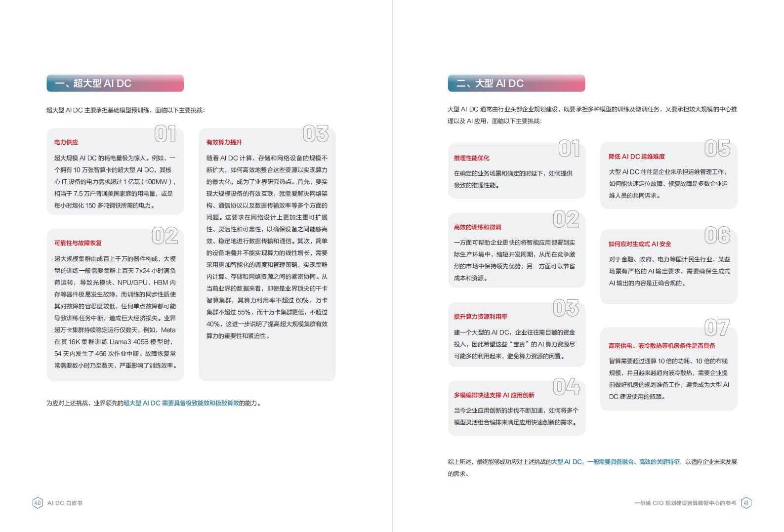
Task: Click the 高效的训练和微调 heading
Action: (x=478, y=227)
